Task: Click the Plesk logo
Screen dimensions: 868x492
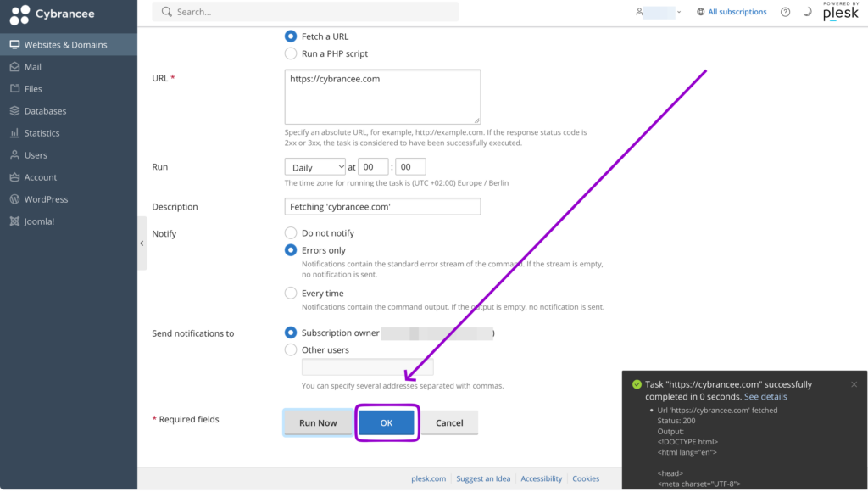Action: (840, 12)
